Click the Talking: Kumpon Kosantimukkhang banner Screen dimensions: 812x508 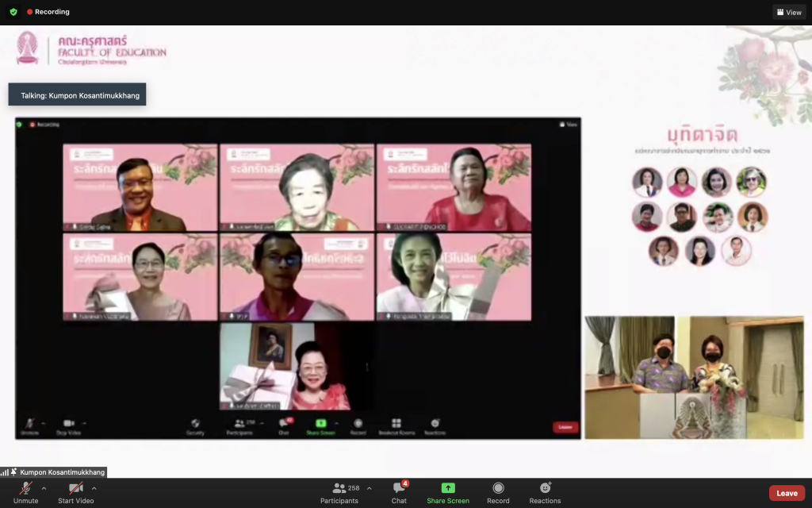[77, 94]
